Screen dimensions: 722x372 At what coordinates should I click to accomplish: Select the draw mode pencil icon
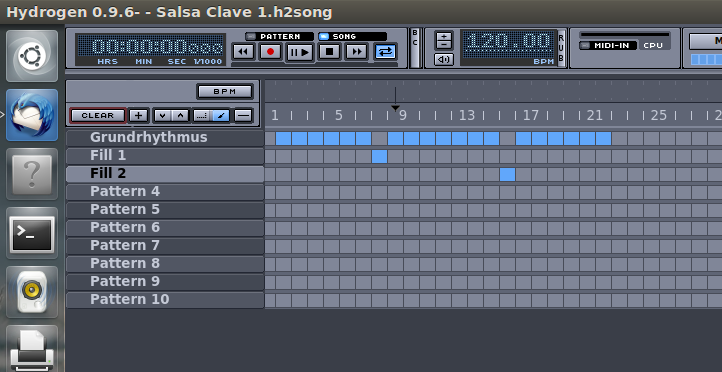pos(221,116)
